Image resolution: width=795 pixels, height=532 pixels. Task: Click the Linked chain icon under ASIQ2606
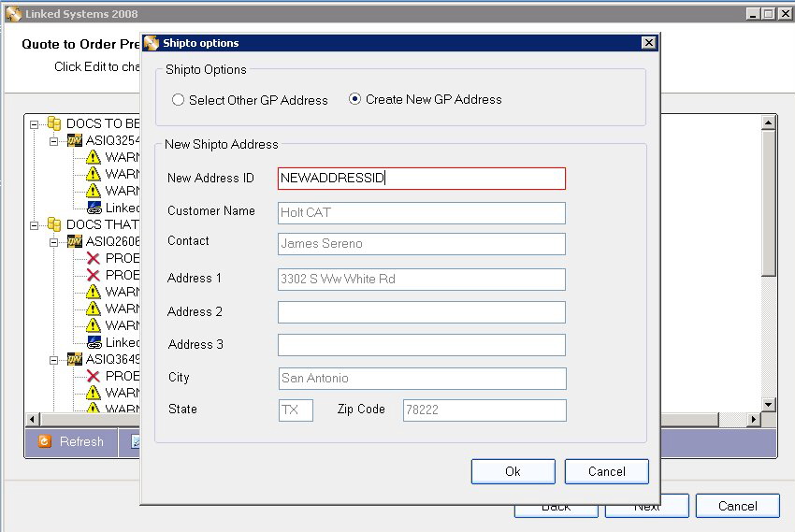94,342
